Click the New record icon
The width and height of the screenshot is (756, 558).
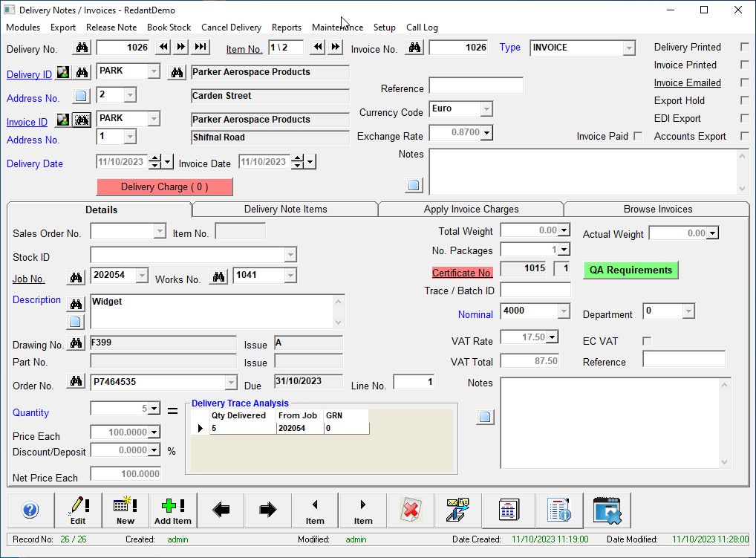coord(125,509)
